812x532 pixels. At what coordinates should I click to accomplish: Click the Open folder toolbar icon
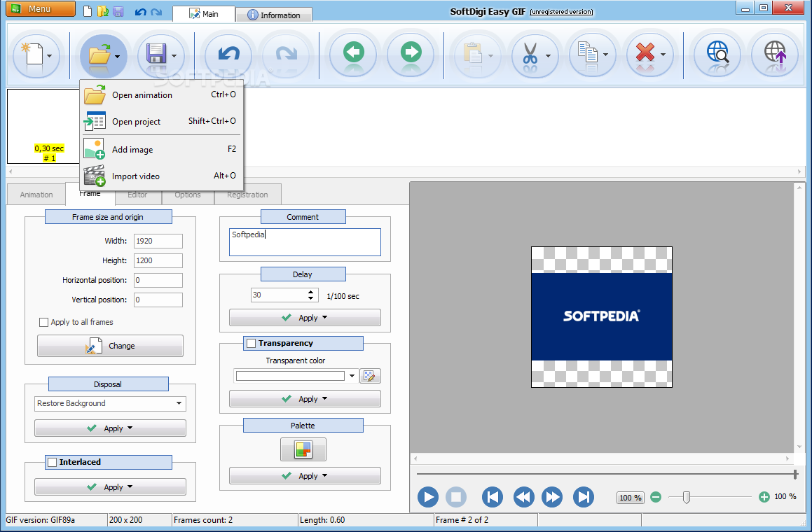(x=99, y=54)
